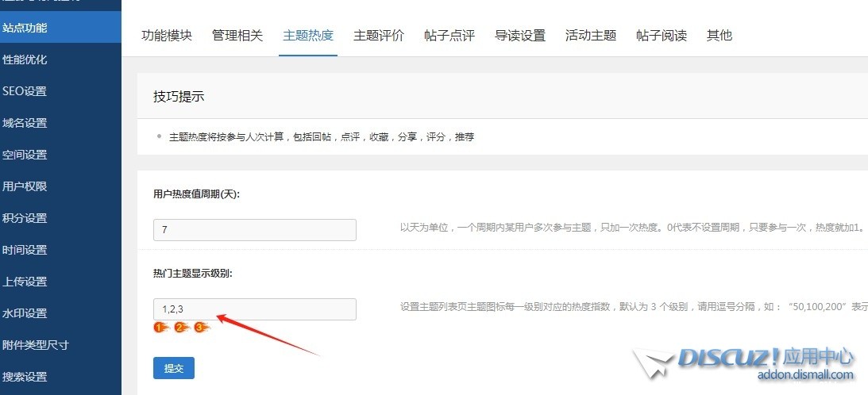Open the 导读设置 tab
Screen dimensions: 868x395
pyautogui.click(x=520, y=36)
